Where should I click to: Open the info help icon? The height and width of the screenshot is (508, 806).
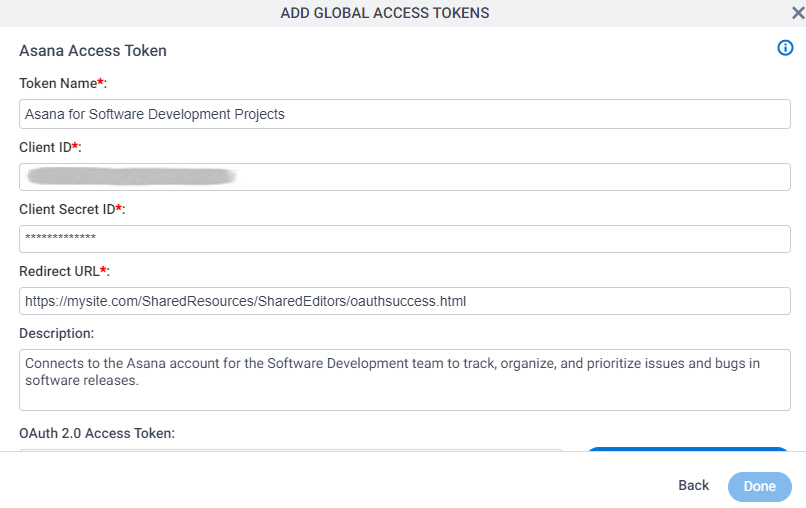click(x=785, y=48)
